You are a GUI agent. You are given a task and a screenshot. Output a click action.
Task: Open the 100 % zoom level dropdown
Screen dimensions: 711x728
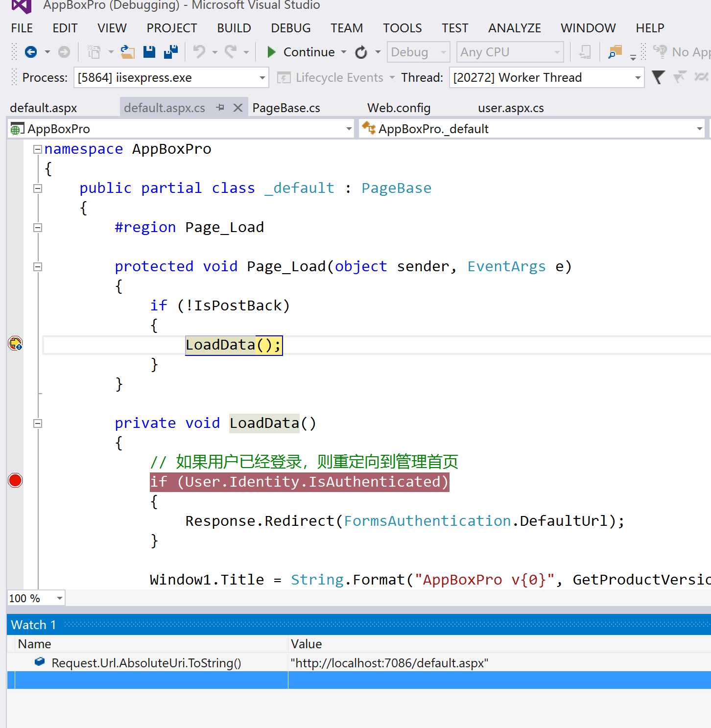click(59, 598)
